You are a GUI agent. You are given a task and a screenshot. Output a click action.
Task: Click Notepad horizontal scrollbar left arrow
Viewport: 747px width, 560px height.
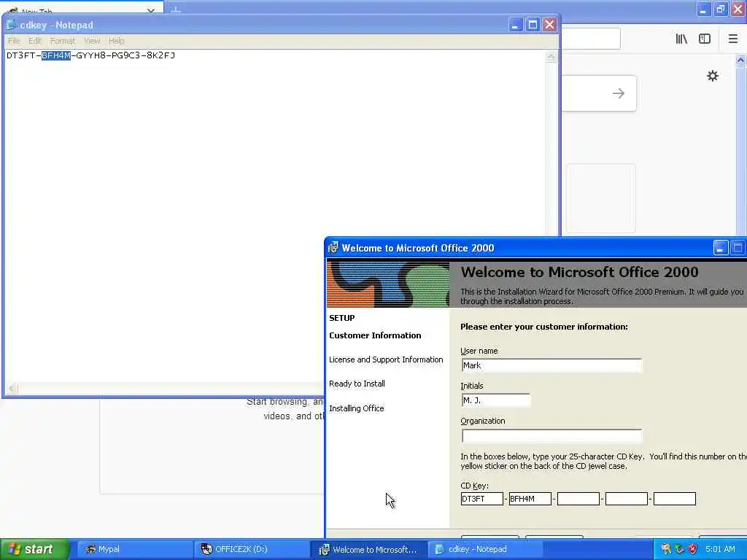coord(12,389)
